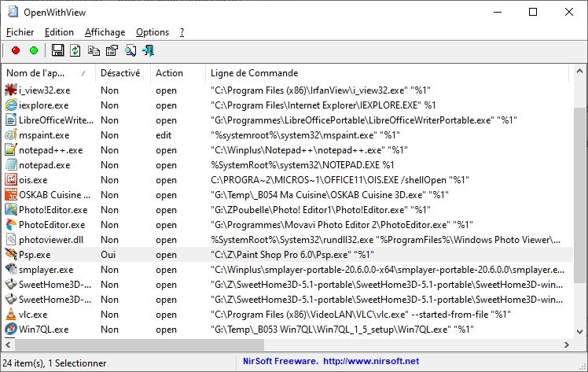This screenshot has height=372, width=588.
Task: Click the refresh list toolbar icon
Action: click(75, 50)
